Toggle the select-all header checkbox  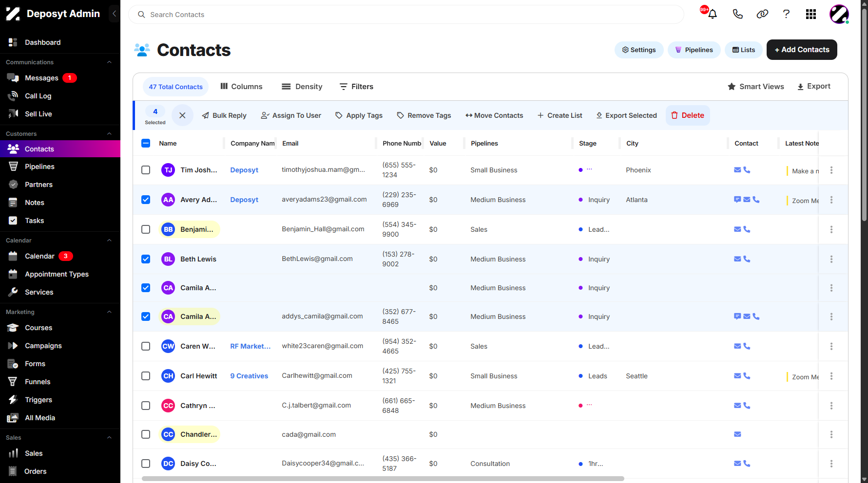point(146,143)
